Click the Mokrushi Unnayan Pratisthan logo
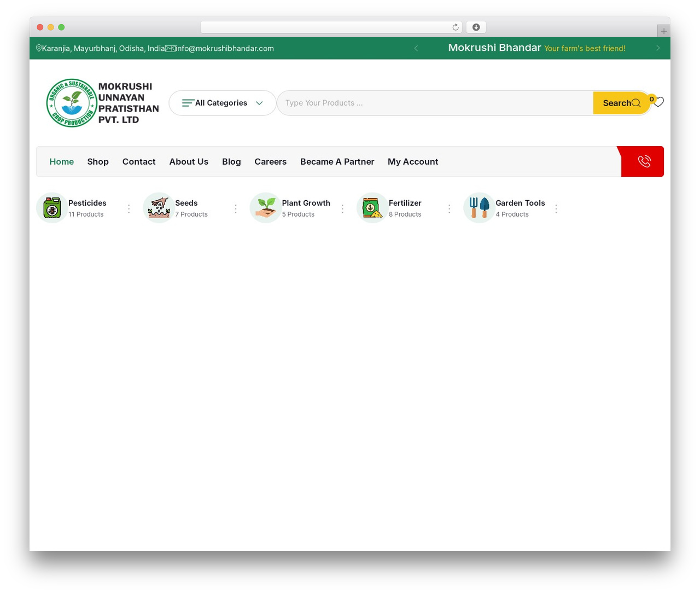This screenshot has height=593, width=700. [103, 103]
